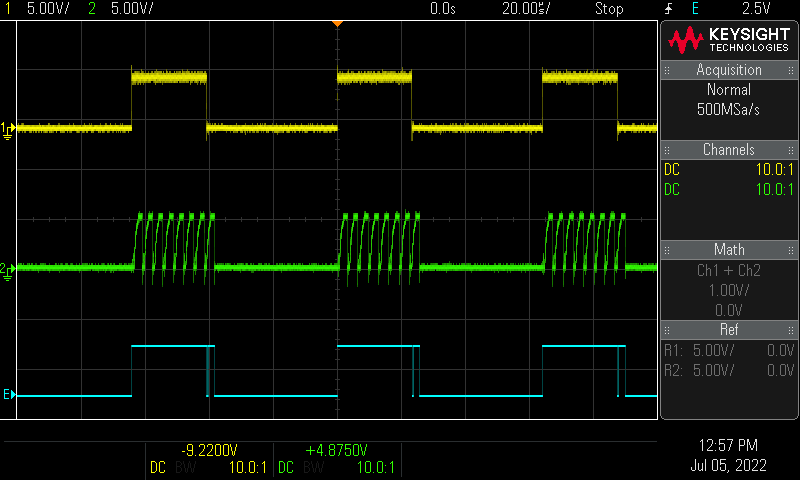Click the left grip of Acquisition header

click(667, 70)
